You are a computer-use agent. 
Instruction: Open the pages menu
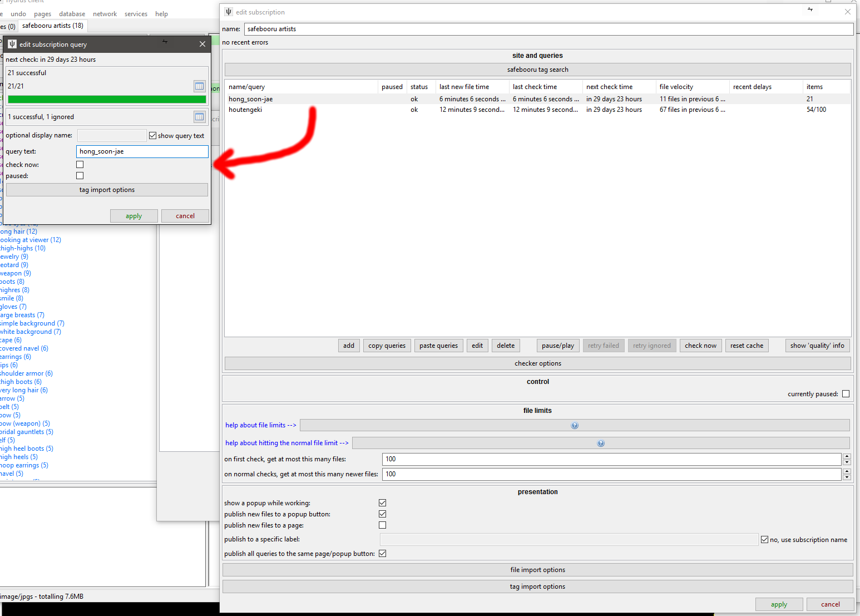(42, 14)
